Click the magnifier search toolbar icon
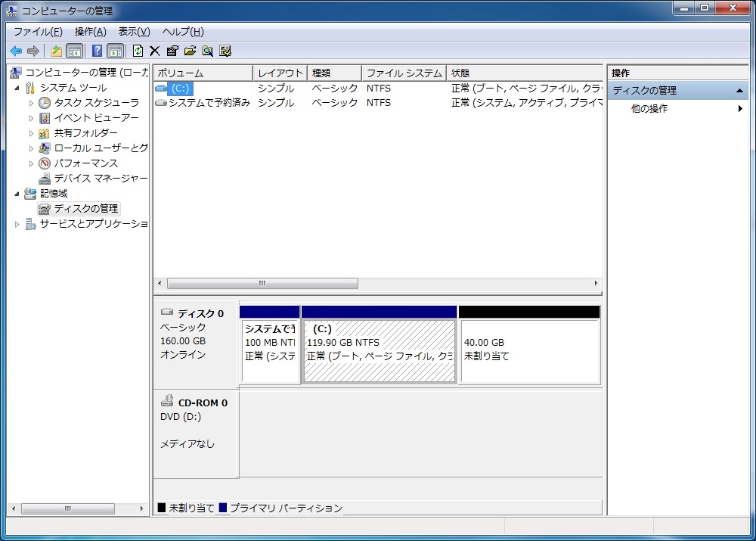Image resolution: width=756 pixels, height=541 pixels. tap(208, 51)
